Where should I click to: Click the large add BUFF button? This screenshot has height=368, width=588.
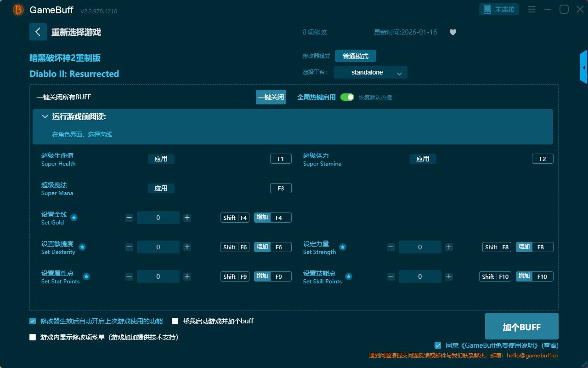click(521, 327)
